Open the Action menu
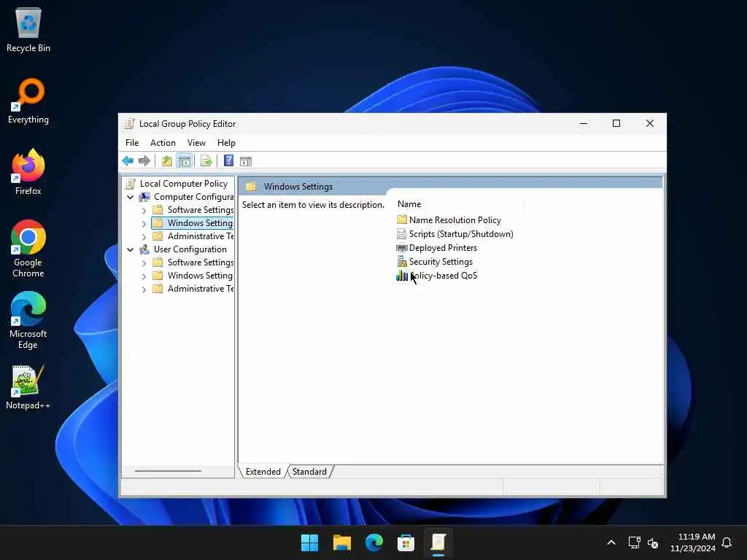Screen dimensions: 747x560 (163, 143)
